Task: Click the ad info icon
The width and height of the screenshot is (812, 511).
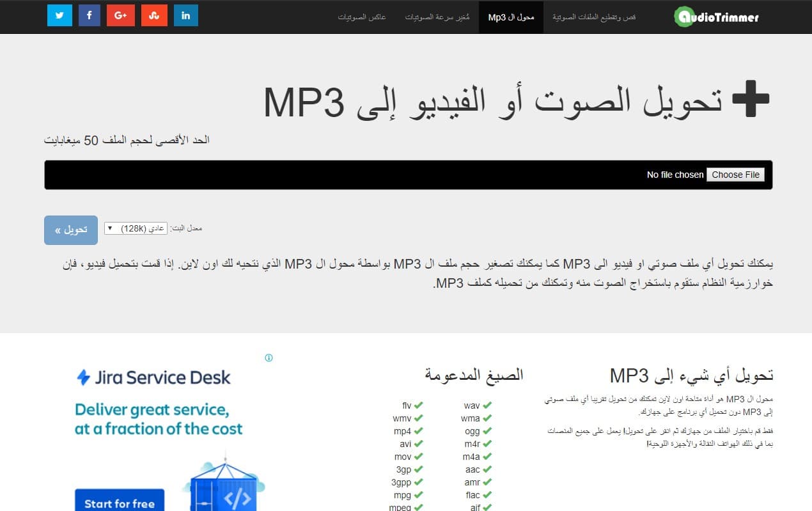Action: (x=269, y=358)
